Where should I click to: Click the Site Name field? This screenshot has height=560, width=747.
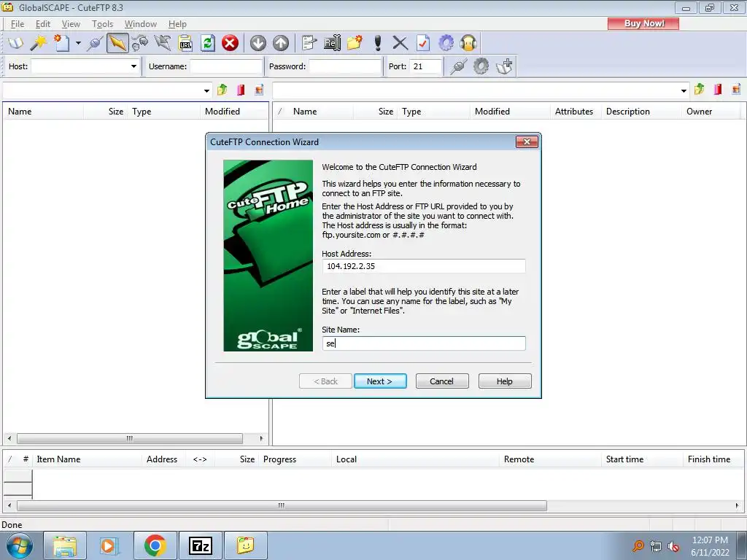(424, 343)
